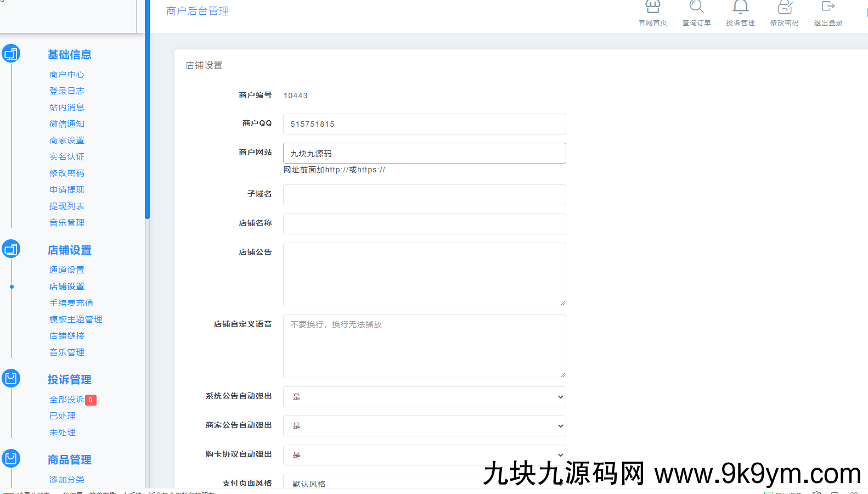Open 通道设置 in the sidebar

(67, 270)
